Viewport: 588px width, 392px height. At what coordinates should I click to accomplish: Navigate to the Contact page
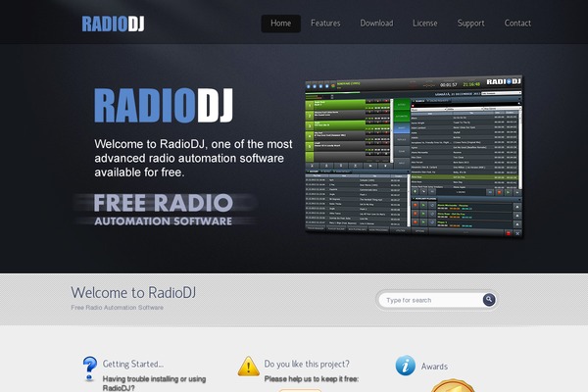pyautogui.click(x=517, y=24)
